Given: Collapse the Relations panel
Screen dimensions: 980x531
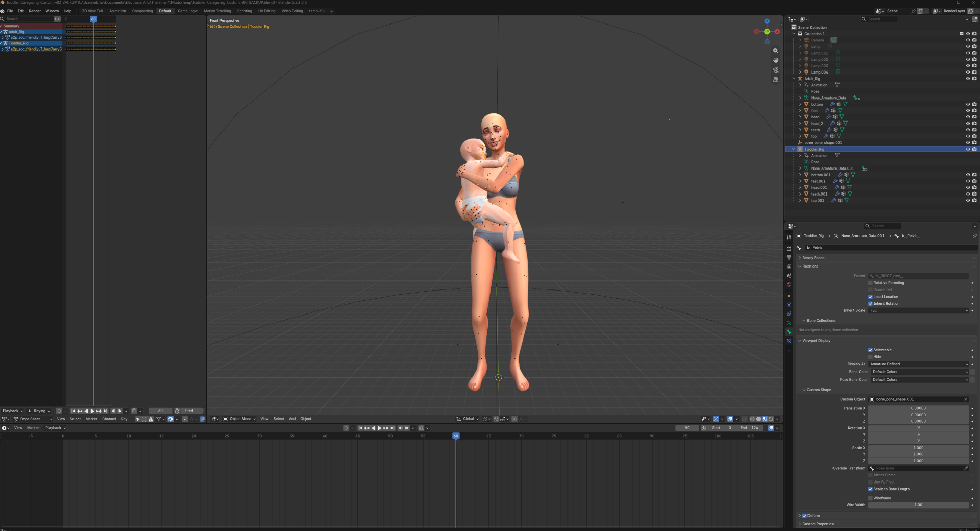Looking at the screenshot, I should (x=810, y=267).
